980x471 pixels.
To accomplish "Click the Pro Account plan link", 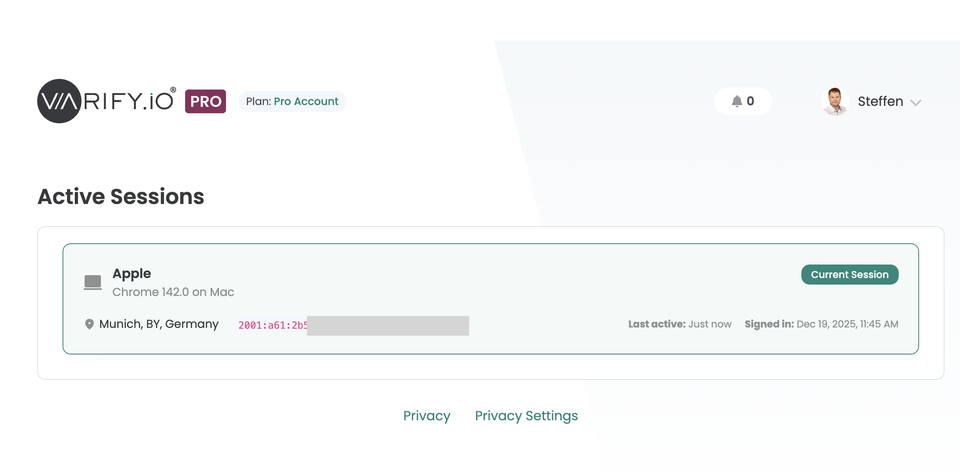I will point(306,101).
